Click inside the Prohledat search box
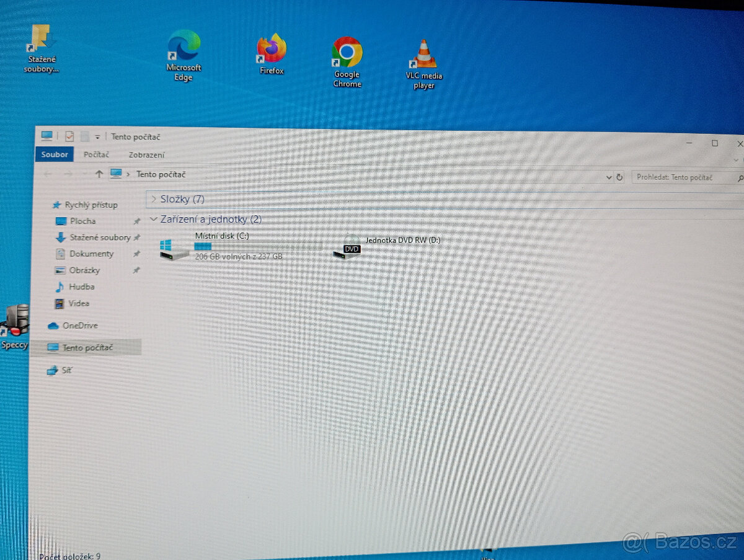Image resolution: width=744 pixels, height=560 pixels. point(682,177)
